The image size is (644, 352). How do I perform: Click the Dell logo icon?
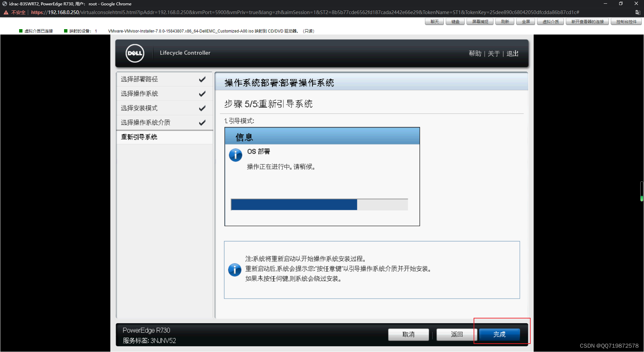(135, 53)
